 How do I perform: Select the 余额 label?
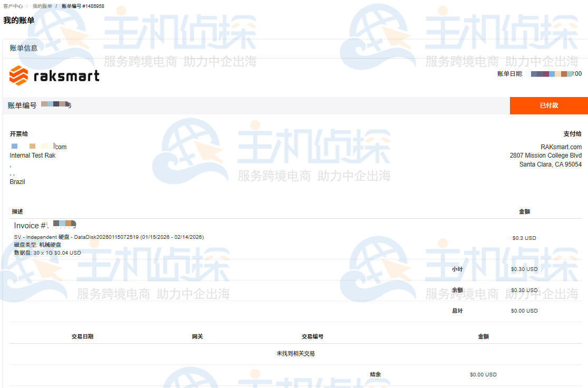point(457,290)
